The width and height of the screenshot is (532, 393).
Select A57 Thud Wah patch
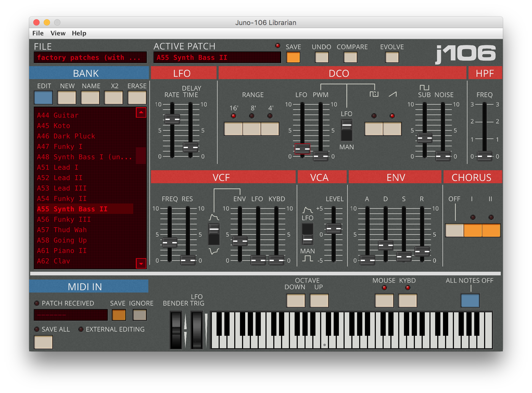[62, 230]
